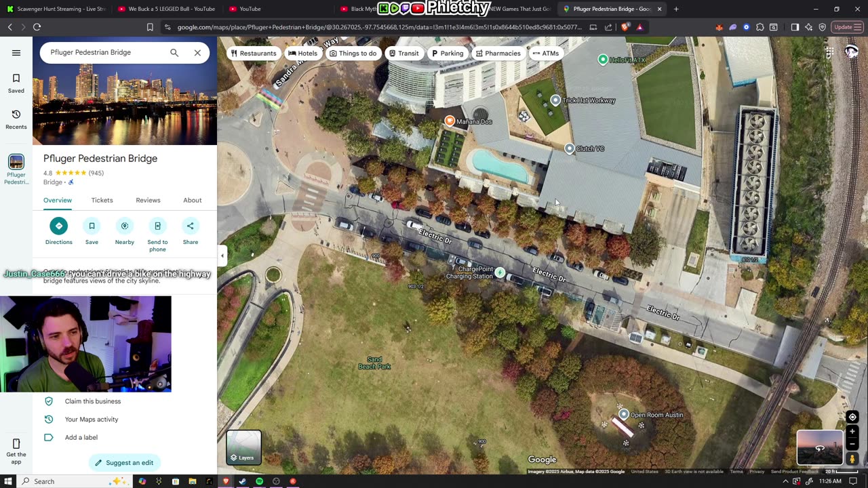Open Spotify from the taskbar
Screen dimensions: 868x488
click(x=259, y=481)
